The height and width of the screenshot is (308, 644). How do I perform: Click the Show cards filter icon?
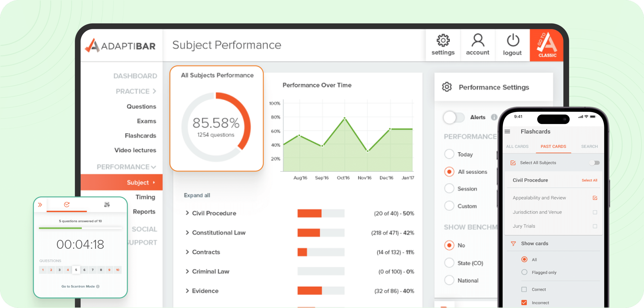tap(513, 243)
